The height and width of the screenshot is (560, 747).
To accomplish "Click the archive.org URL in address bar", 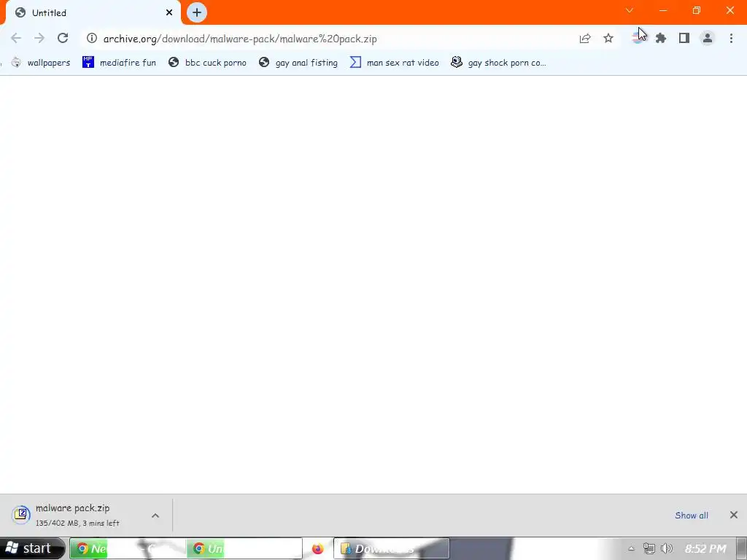I will 240,39.
